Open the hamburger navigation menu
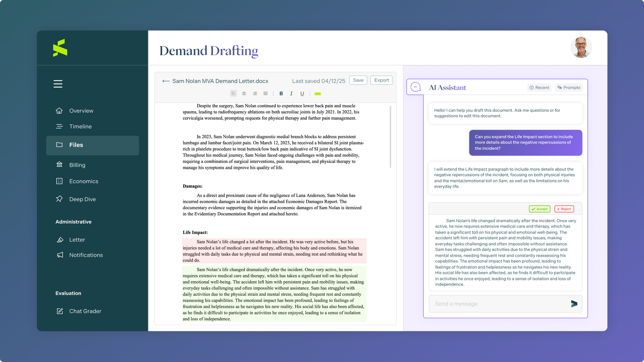The height and width of the screenshot is (362, 644). click(x=58, y=84)
